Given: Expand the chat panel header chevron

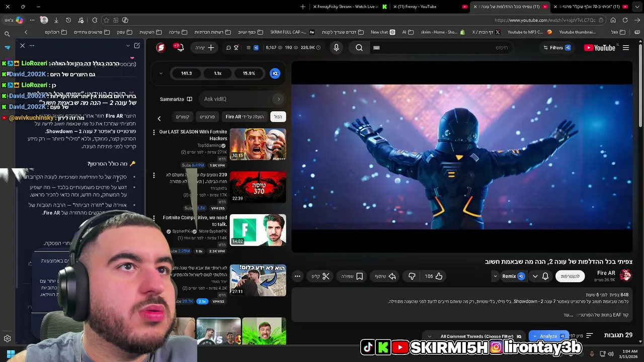Looking at the screenshot, I should 128,46.
